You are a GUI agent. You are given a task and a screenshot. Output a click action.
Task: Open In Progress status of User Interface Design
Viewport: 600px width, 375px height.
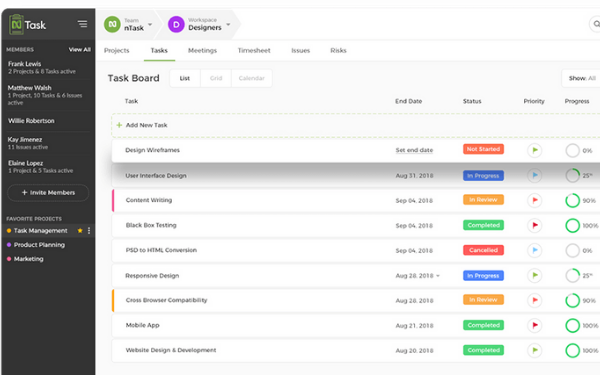(483, 176)
